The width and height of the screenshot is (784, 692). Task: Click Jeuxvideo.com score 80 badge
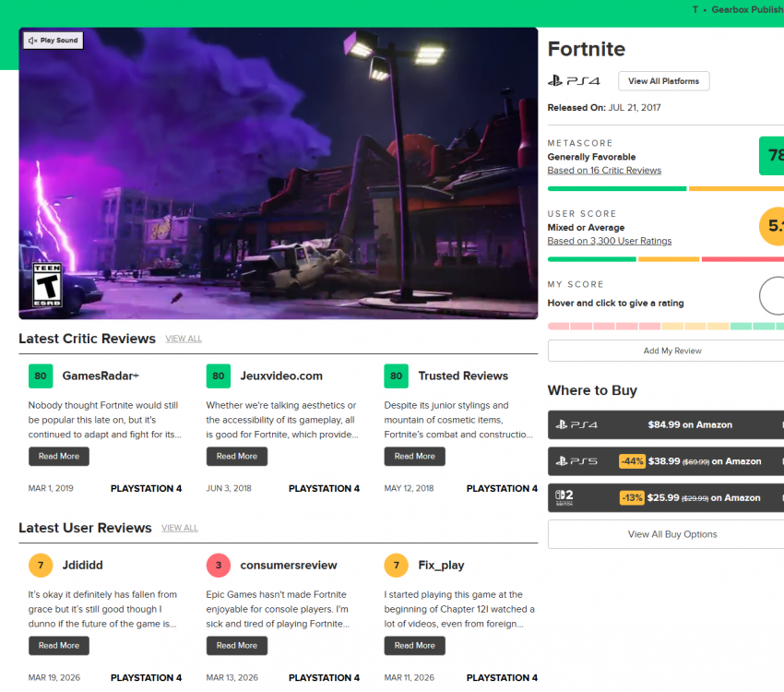point(219,376)
